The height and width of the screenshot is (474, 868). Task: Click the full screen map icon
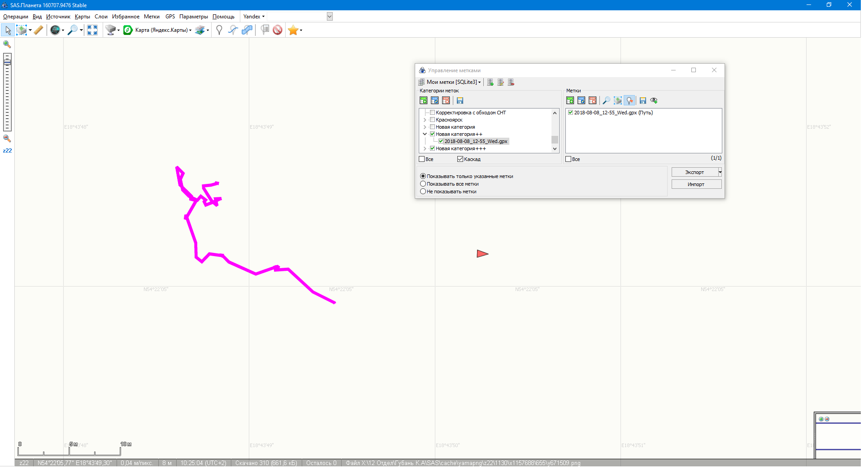(x=92, y=30)
